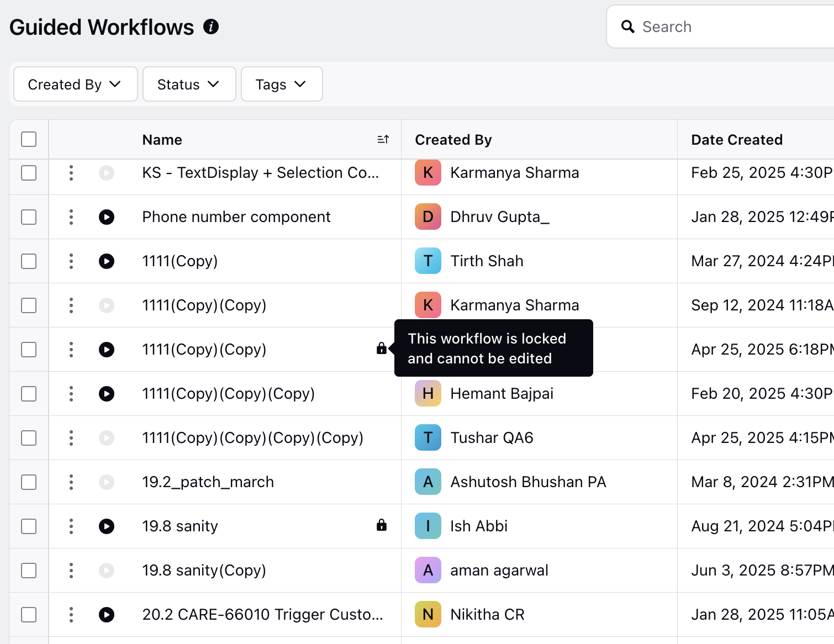
Task: Open the Tags filter dropdown
Action: point(282,84)
